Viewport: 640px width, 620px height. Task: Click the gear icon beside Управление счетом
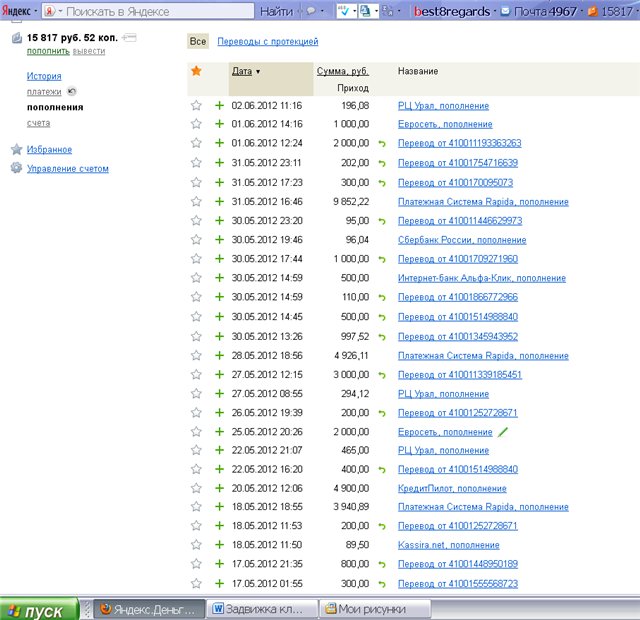pyautogui.click(x=16, y=168)
